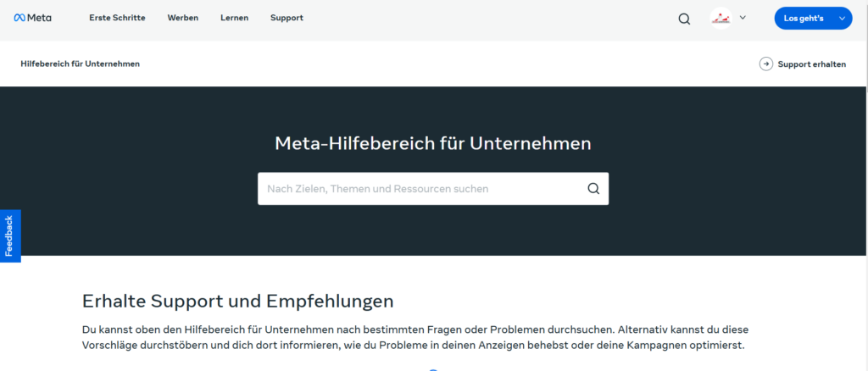Open the Support menu
The image size is (868, 371).
[x=287, y=18]
